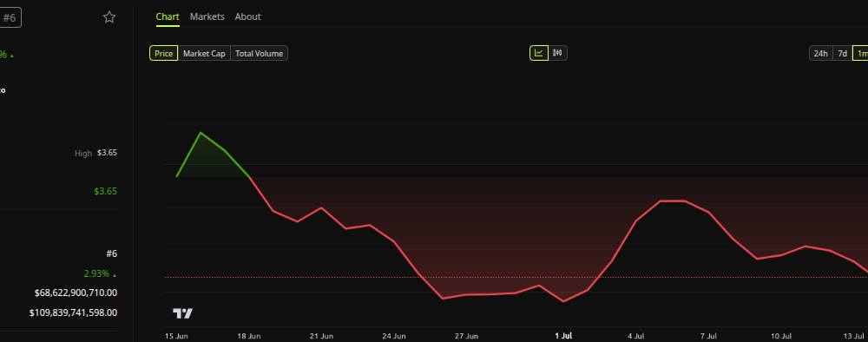Viewport: 868px width, 342px height.
Task: Set chart range to 24h
Action: pyautogui.click(x=820, y=54)
